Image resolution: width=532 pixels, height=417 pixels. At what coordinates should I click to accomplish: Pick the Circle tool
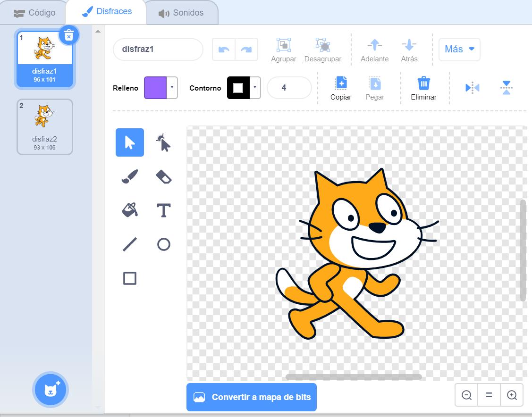click(x=163, y=244)
